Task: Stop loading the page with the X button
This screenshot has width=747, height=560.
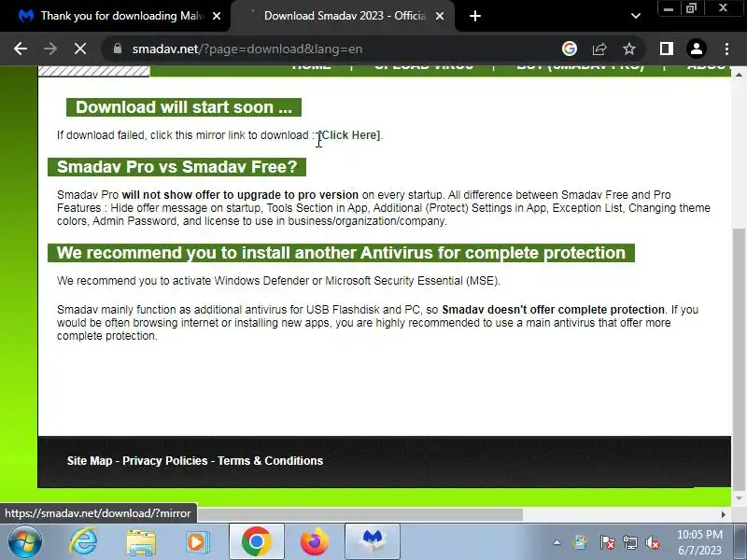Action: coord(80,49)
